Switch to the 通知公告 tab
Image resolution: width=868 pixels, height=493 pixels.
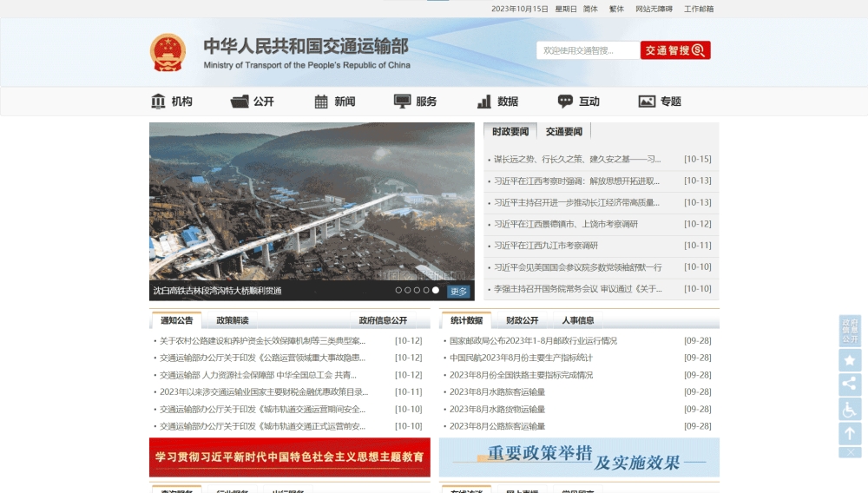176,320
